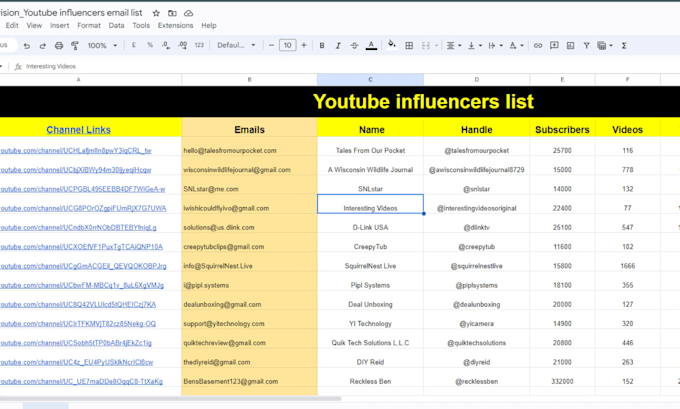Viewport: 680px width, 409px height.
Task: Open text rotation dropdown
Action: coord(517,46)
